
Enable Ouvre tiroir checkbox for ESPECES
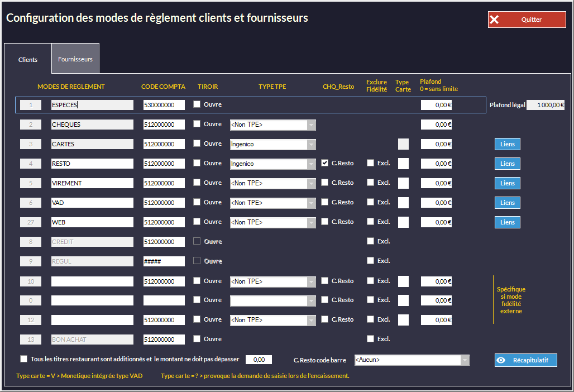tap(197, 104)
